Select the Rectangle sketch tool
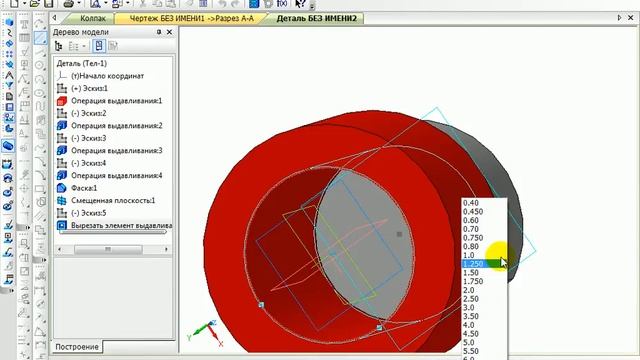Screen dimensions: 640x360 pos(40,189)
